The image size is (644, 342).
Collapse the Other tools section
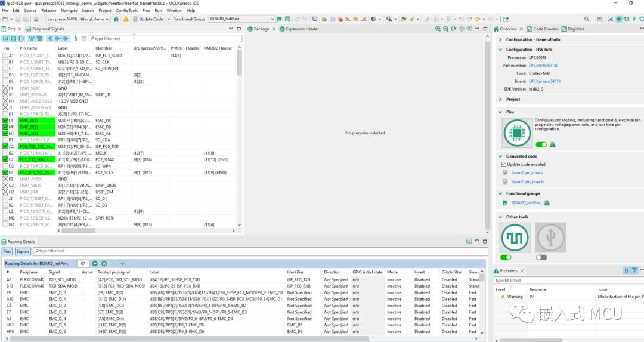point(500,217)
